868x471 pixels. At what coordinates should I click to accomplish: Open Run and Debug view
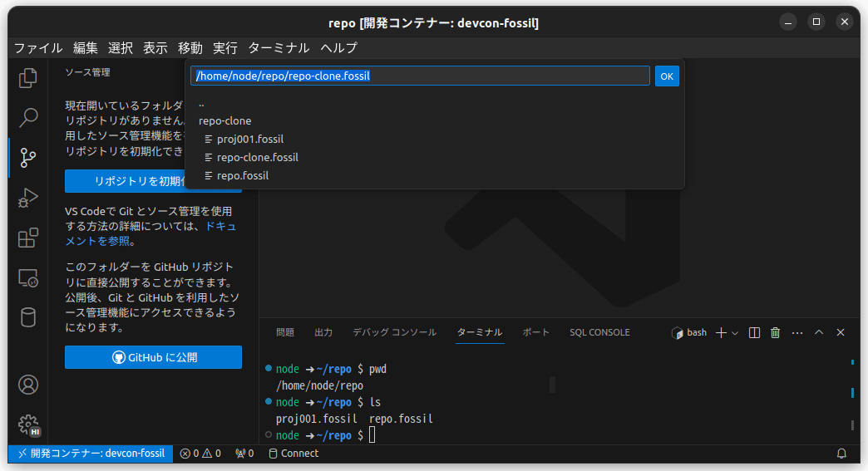(27, 198)
